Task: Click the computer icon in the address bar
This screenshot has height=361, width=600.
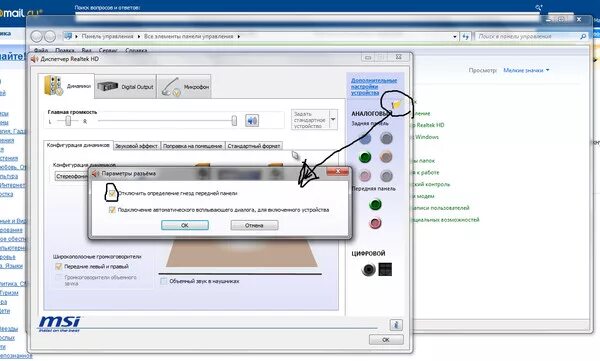Action: tap(68, 36)
